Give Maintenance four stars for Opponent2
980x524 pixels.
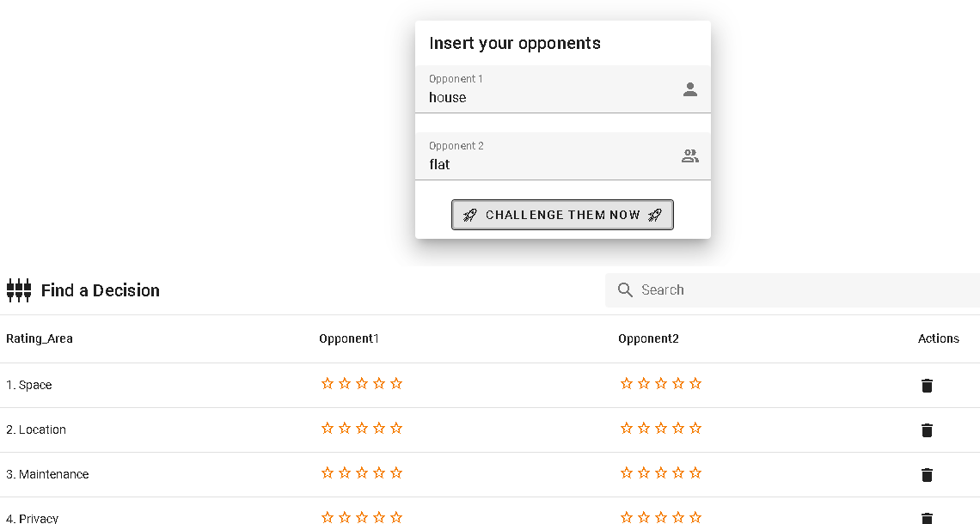coord(678,473)
